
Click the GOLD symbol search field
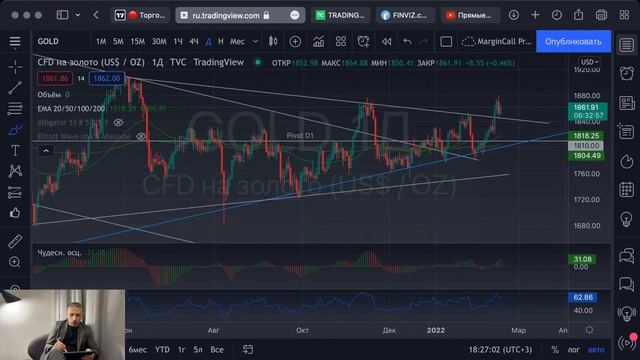(61, 41)
